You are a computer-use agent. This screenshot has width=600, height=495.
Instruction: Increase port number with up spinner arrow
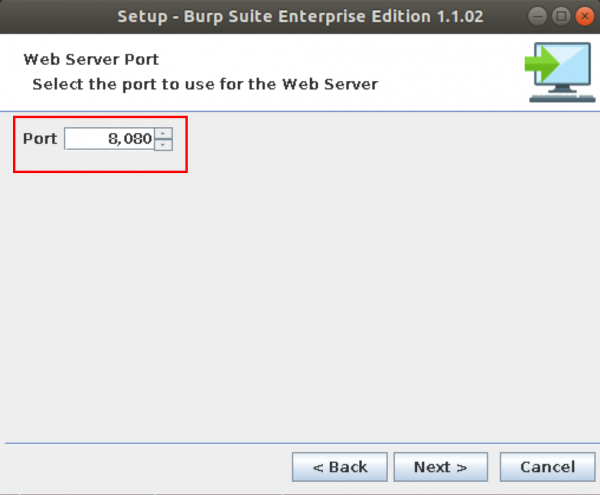164,133
